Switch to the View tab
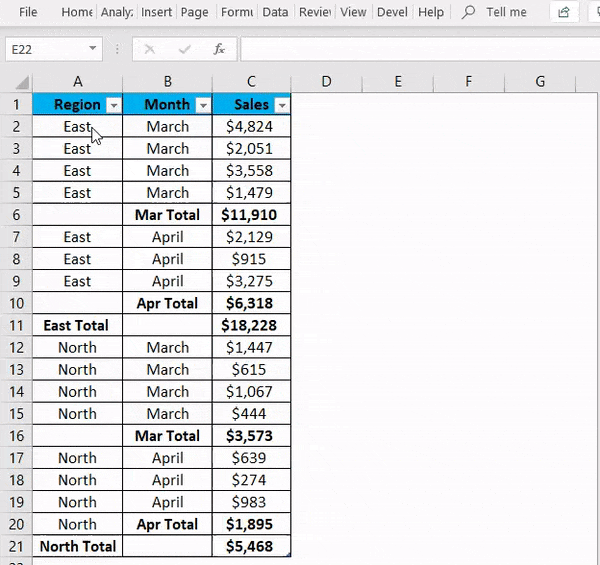The width and height of the screenshot is (600, 565). click(353, 12)
